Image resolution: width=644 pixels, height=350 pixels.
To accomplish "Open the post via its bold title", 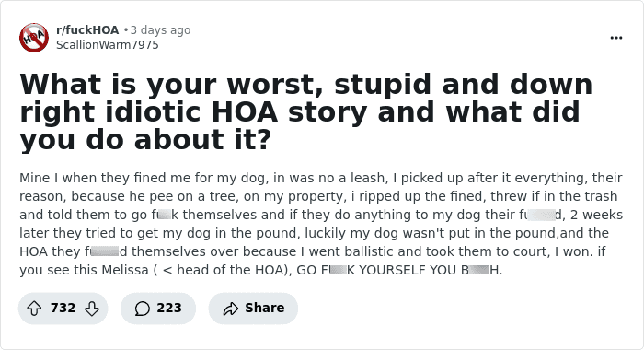I will coord(306,111).
